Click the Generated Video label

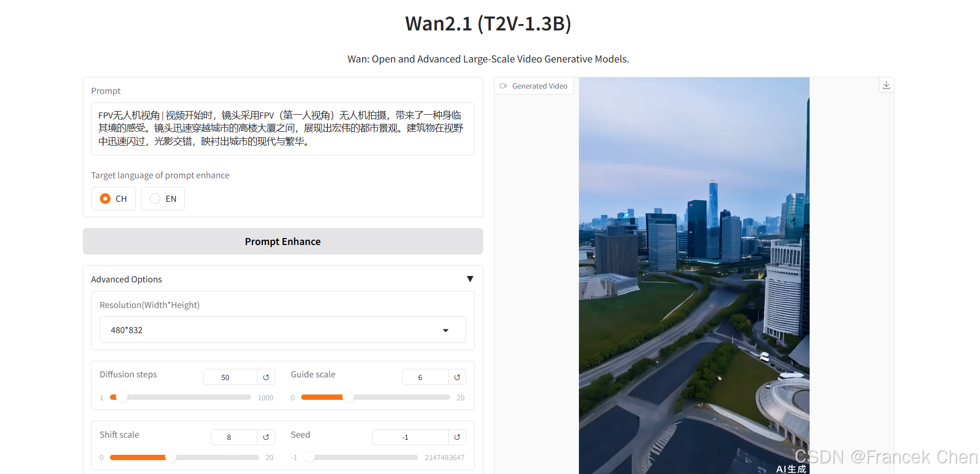(539, 86)
